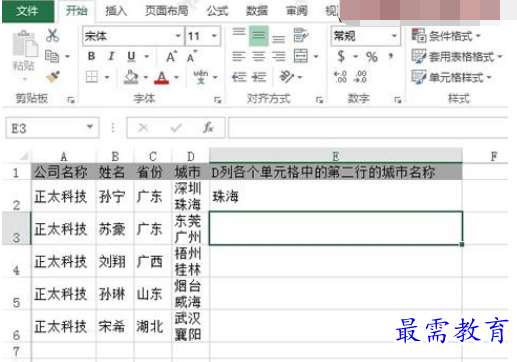
Task: Select column E header
Action: pos(336,156)
